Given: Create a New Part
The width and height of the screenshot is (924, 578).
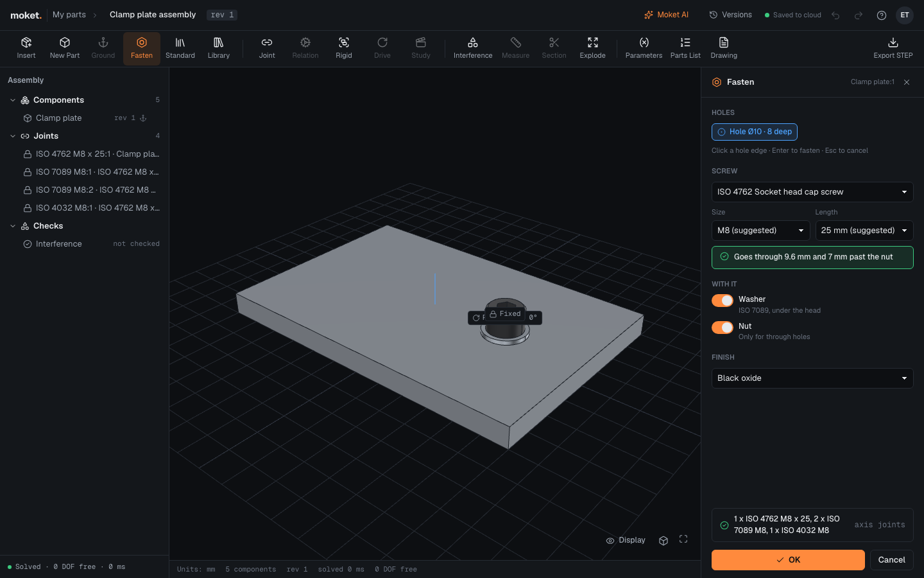Looking at the screenshot, I should 65,48.
